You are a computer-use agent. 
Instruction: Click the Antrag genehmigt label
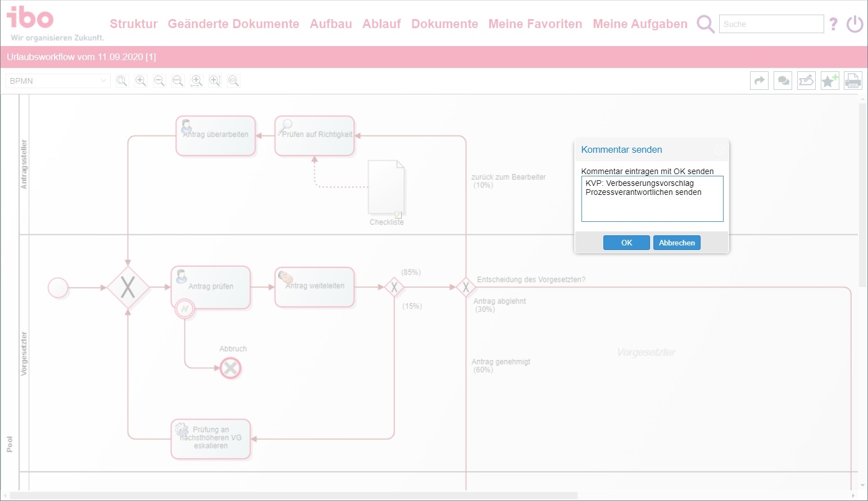(x=501, y=366)
